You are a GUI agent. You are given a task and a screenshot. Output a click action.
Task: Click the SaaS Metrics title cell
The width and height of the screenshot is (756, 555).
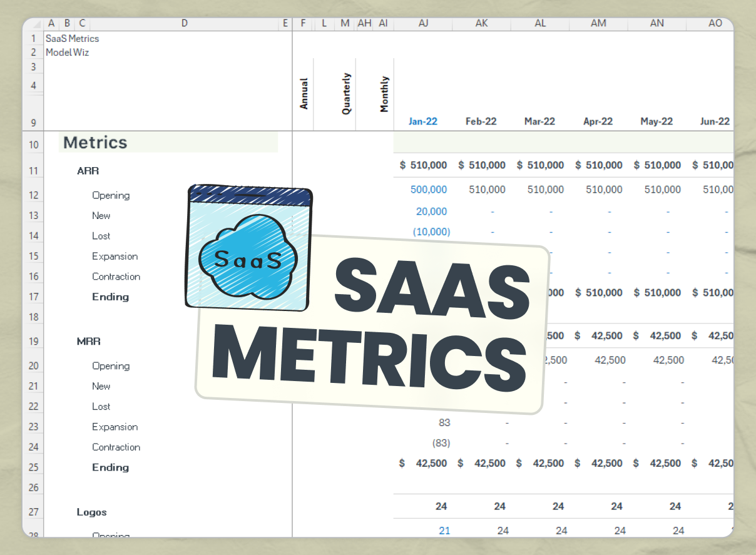tap(72, 38)
